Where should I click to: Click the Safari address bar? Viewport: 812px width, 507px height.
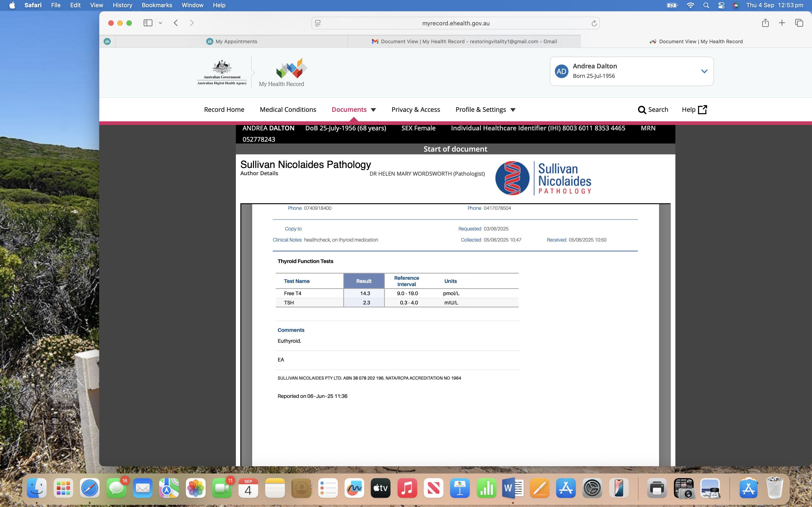(x=455, y=23)
